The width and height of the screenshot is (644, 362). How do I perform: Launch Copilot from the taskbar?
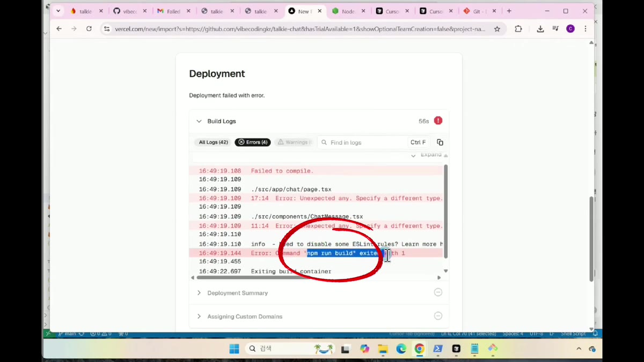[365, 349]
